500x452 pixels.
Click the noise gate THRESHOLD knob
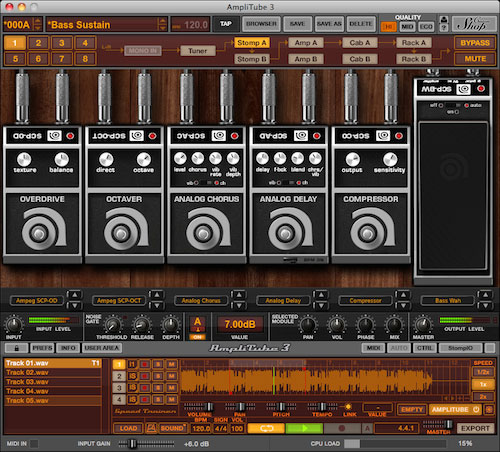[113, 325]
